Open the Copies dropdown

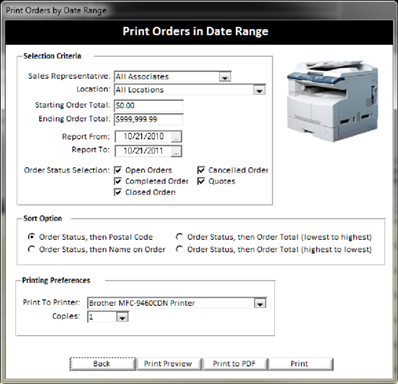coord(122,317)
